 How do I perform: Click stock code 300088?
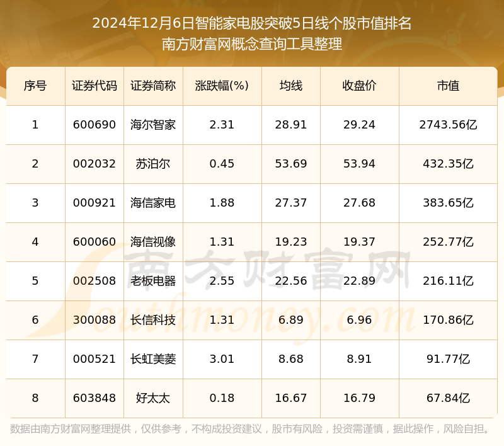[x=94, y=320]
